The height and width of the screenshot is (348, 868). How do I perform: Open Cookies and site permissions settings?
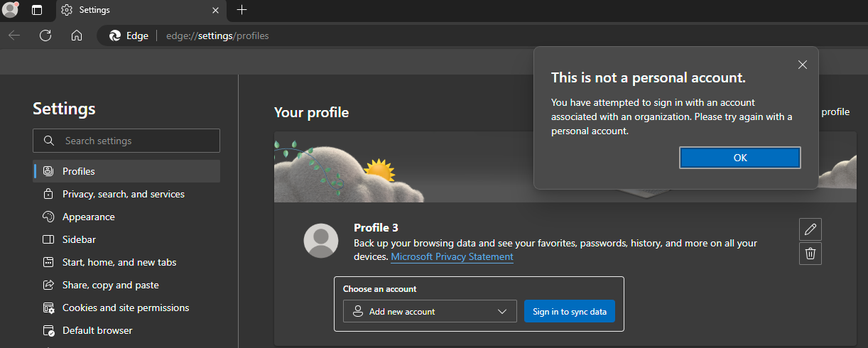pyautogui.click(x=126, y=308)
